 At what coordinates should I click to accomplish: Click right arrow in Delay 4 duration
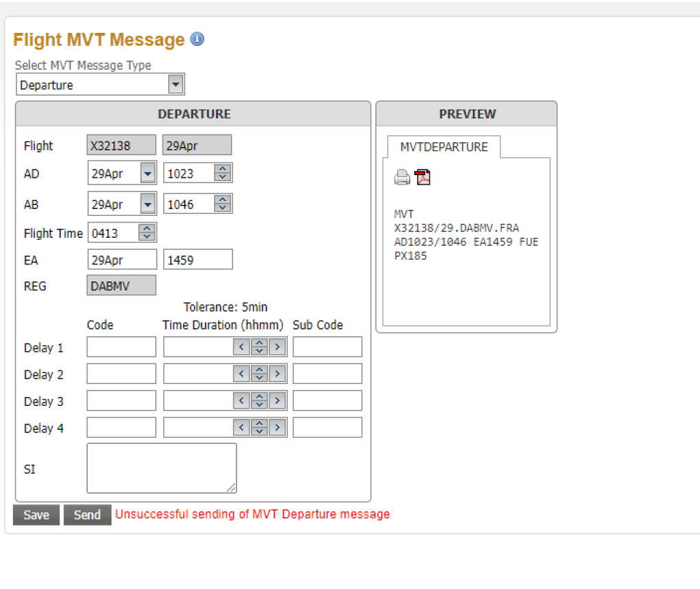point(277,428)
